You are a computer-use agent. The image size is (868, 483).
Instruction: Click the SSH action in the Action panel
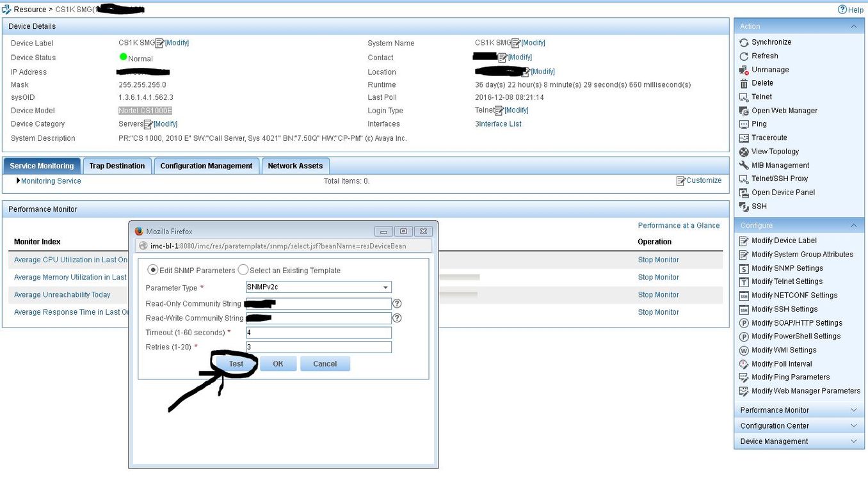coord(759,207)
